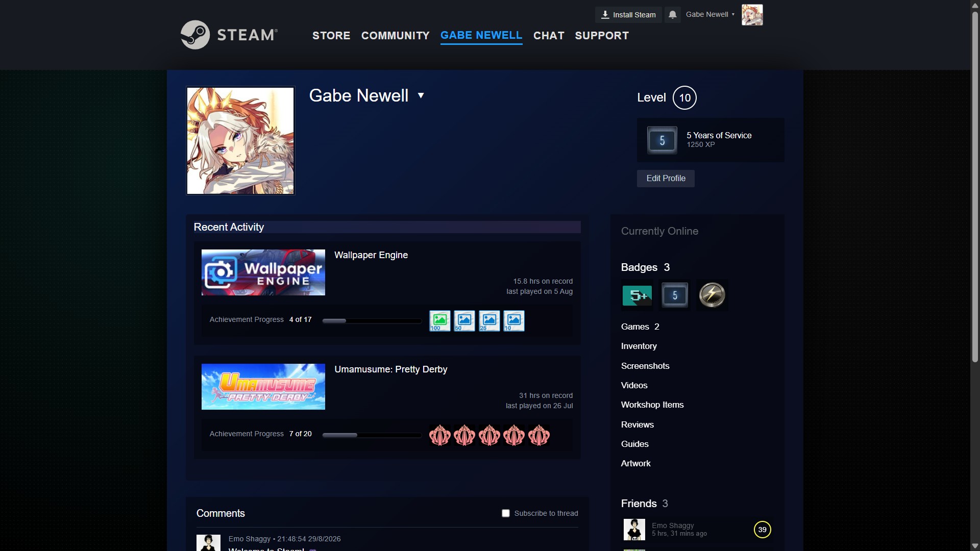Click the level 10 circle badge

click(x=684, y=97)
